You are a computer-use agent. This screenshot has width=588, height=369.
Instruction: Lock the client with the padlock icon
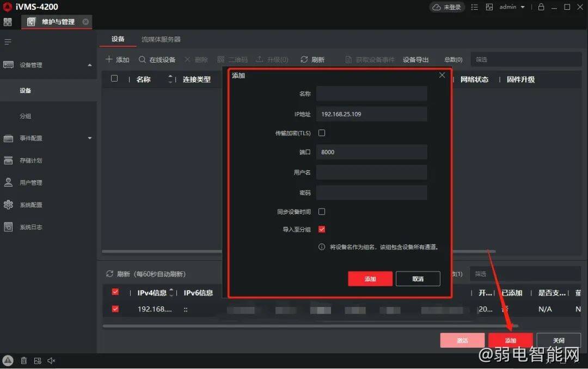click(541, 7)
